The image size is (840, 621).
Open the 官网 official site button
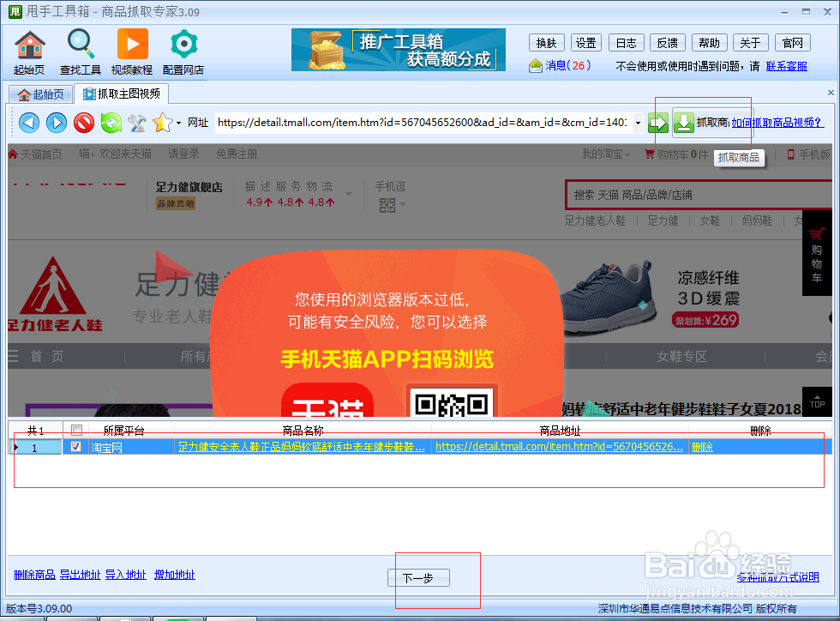coord(792,43)
